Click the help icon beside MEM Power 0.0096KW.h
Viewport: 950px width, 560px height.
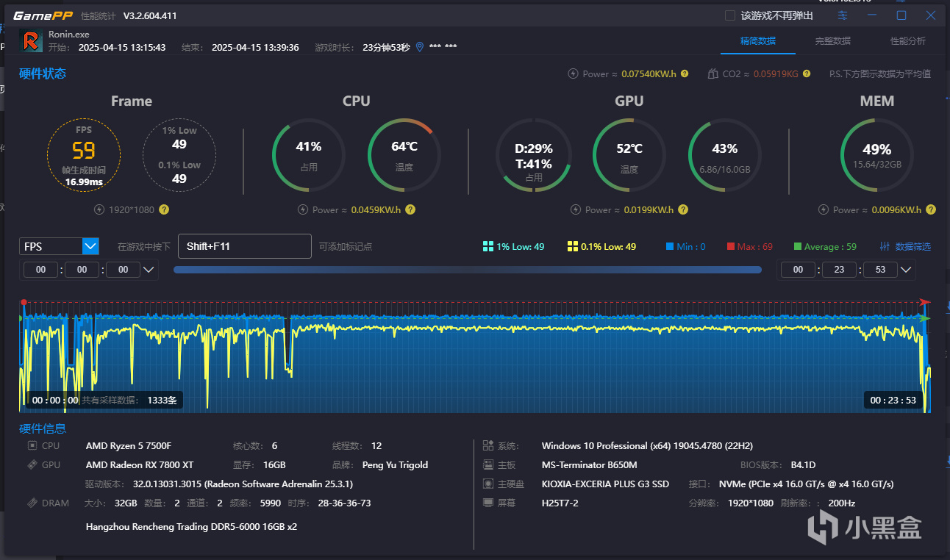pyautogui.click(x=931, y=209)
